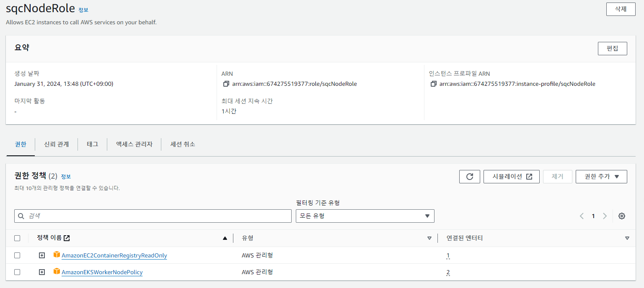
Task: Click the instance profile ARN text
Action: [x=517, y=84]
